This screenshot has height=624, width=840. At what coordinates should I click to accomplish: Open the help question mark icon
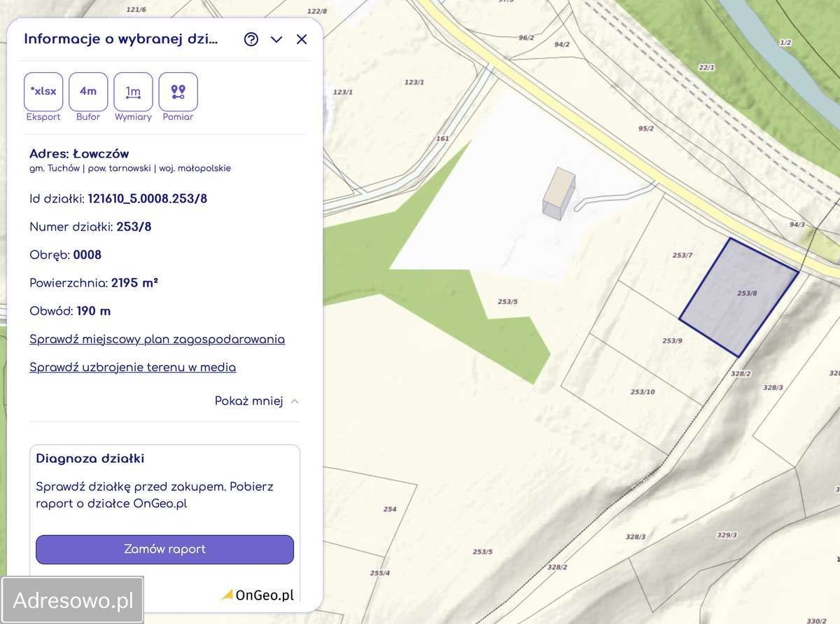(x=251, y=39)
